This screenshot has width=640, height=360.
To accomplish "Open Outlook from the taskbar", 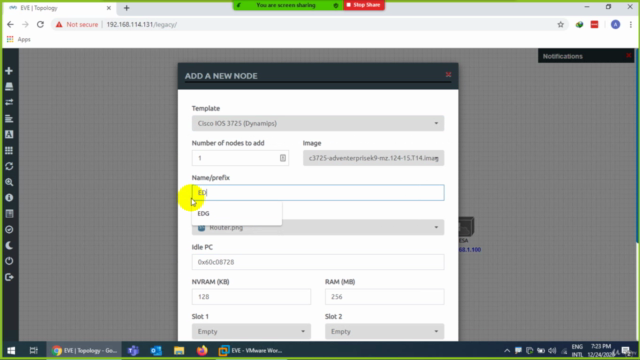I will 156,350.
